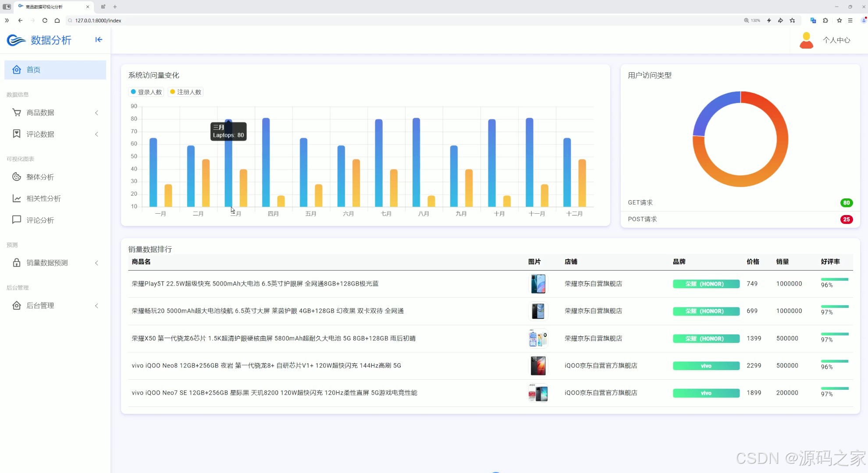Select the 后台管理 sidebar menu item
This screenshot has height=473, width=868.
pos(40,306)
